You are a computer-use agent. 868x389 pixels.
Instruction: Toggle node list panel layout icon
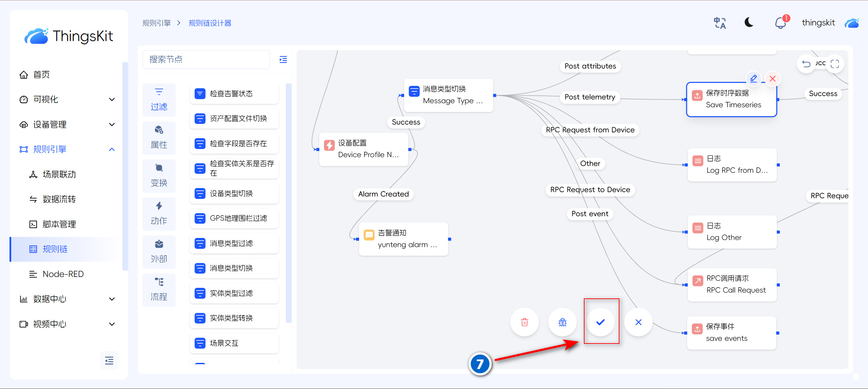point(283,60)
